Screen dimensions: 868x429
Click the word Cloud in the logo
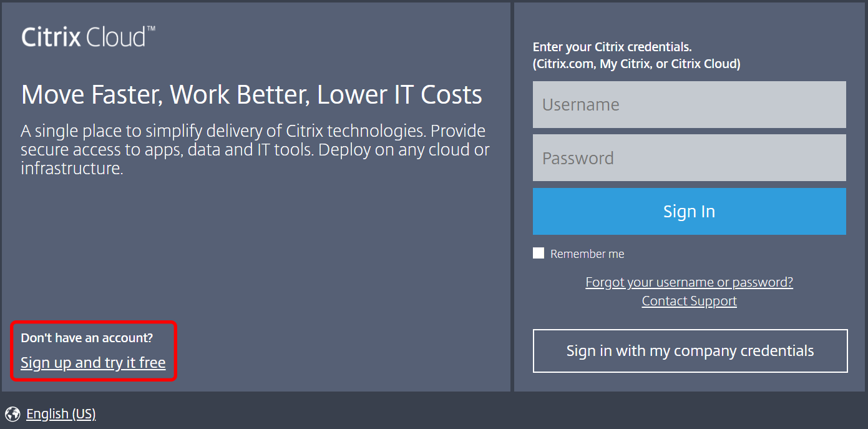tap(115, 37)
